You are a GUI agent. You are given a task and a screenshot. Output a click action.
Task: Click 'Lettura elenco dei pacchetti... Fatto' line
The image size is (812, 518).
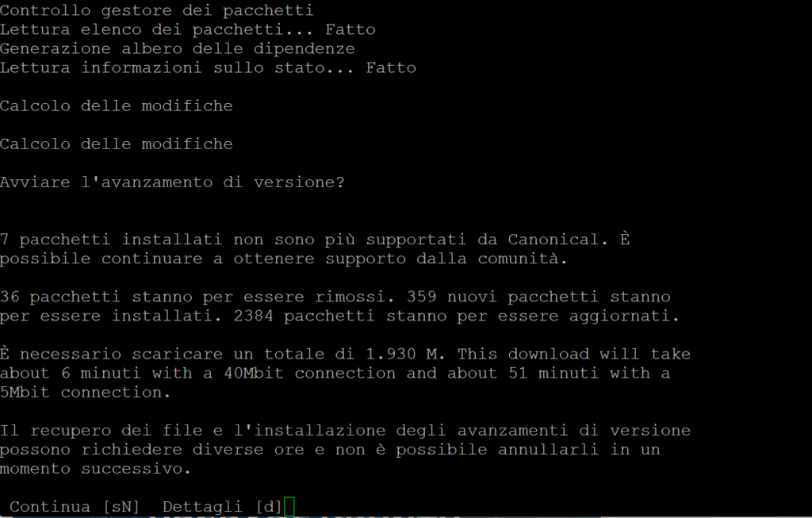point(187,29)
